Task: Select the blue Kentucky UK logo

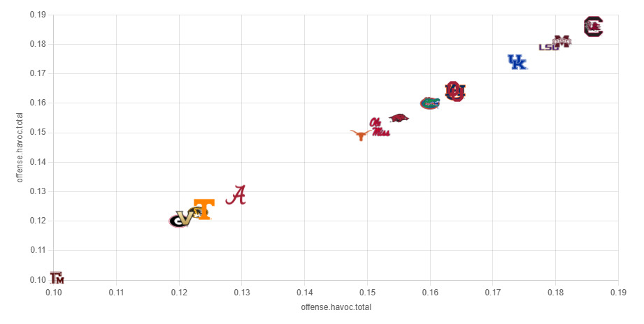Action: tap(517, 62)
